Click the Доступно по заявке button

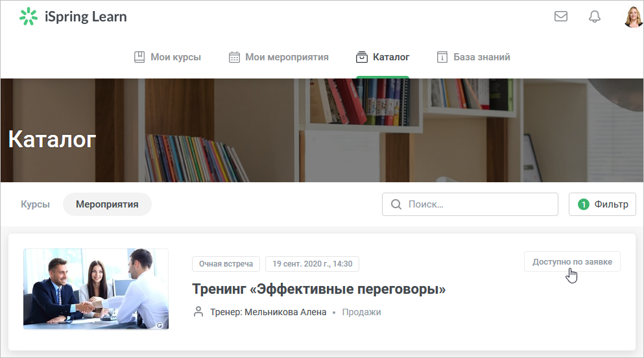pyautogui.click(x=572, y=261)
